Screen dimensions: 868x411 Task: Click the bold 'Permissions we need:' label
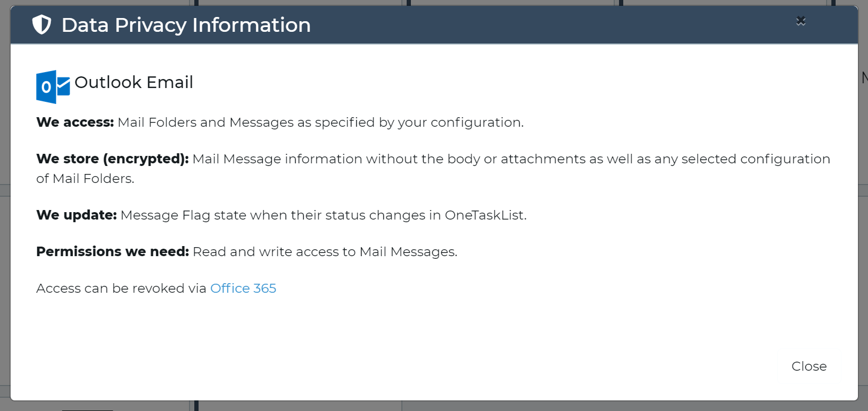pos(113,251)
